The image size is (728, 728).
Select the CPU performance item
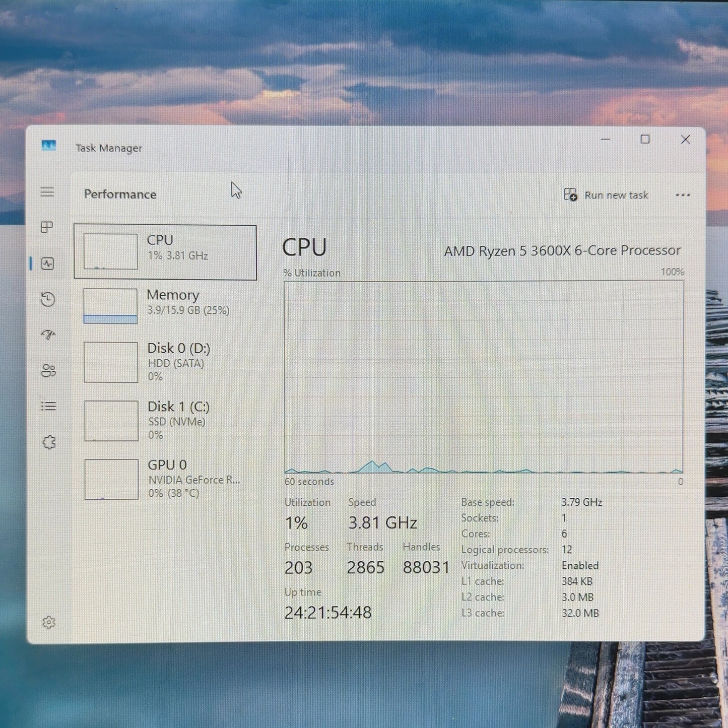coord(165,252)
